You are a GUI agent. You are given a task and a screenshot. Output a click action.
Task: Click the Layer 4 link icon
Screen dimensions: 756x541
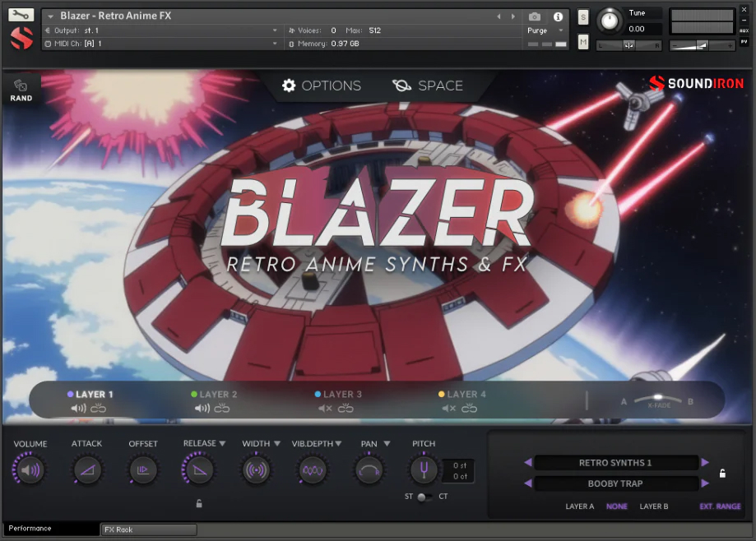click(469, 409)
